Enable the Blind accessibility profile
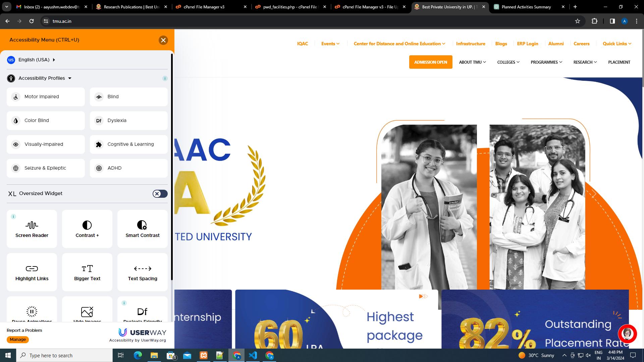Screen dimensions: 644x362 pos(129,97)
